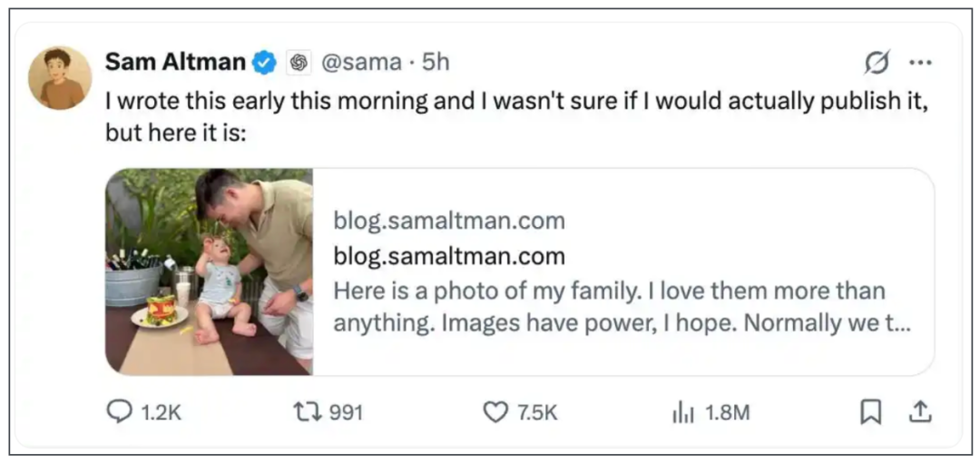
Task: Click the reply speech bubble icon
Action: click(120, 412)
